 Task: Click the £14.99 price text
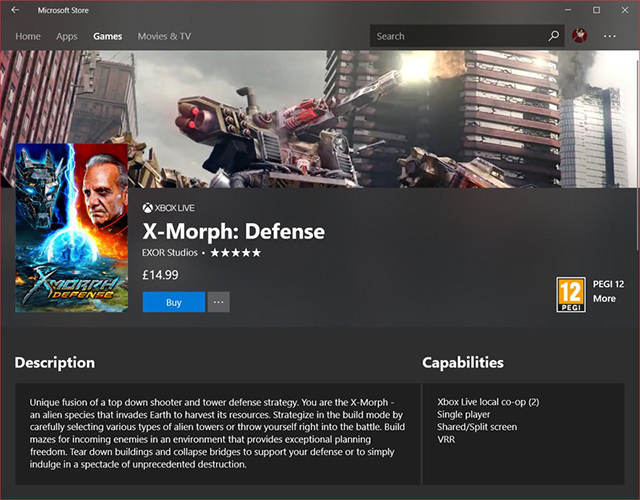(160, 275)
